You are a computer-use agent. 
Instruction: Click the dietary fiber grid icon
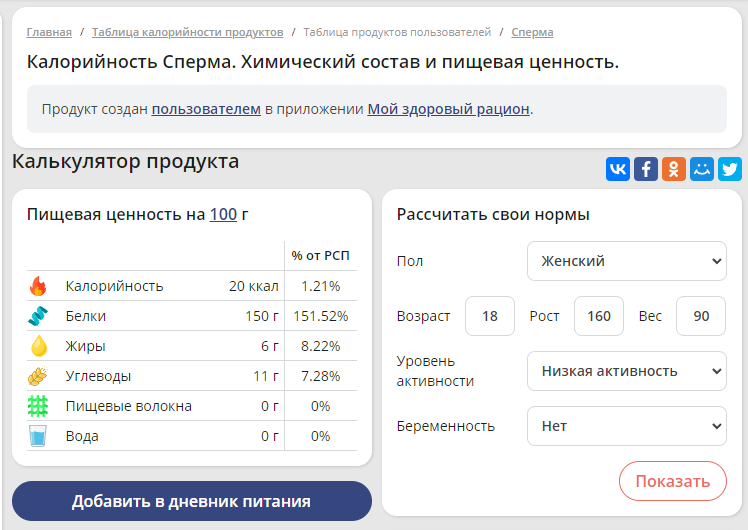click(38, 406)
